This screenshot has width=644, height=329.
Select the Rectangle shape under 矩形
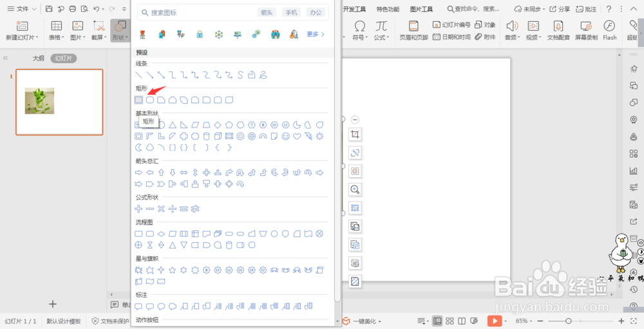pyautogui.click(x=139, y=100)
